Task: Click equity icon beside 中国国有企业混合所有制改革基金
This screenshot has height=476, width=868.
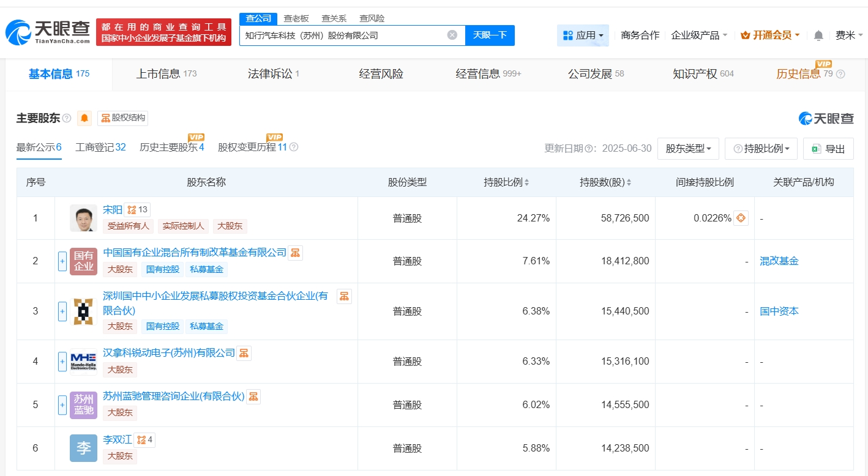Action: point(295,253)
